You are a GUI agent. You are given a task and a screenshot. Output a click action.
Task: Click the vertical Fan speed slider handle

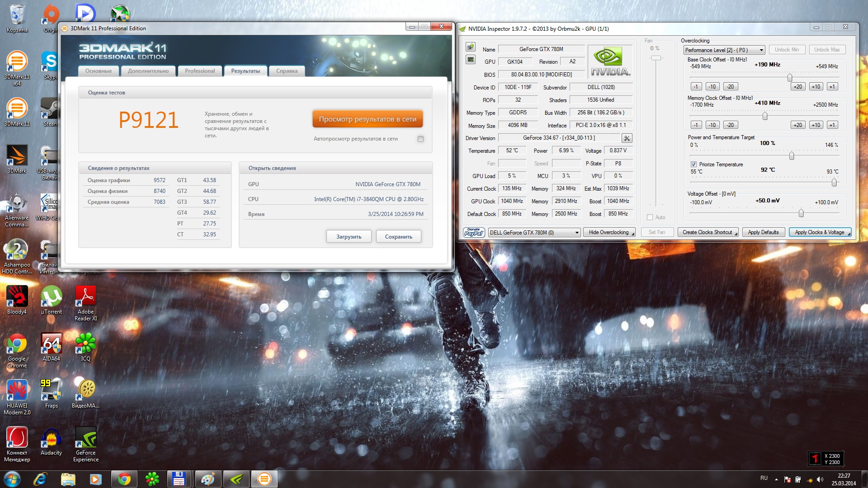click(x=656, y=58)
